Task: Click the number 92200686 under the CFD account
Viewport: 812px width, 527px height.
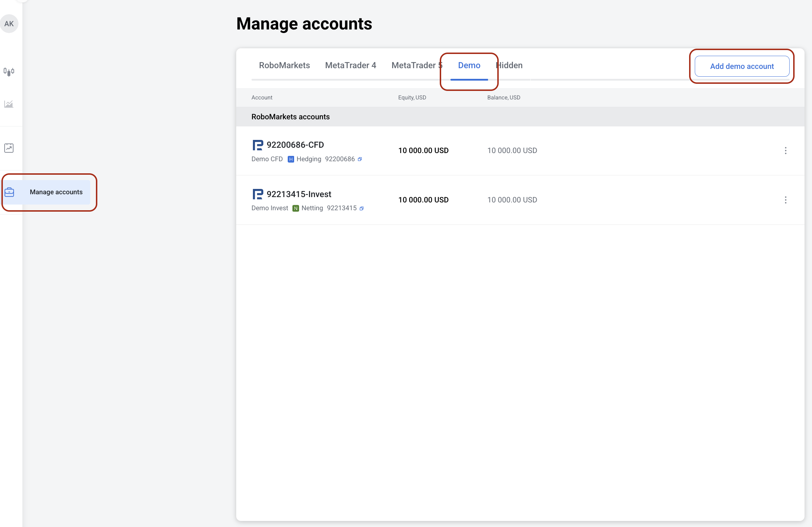Action: pos(340,159)
